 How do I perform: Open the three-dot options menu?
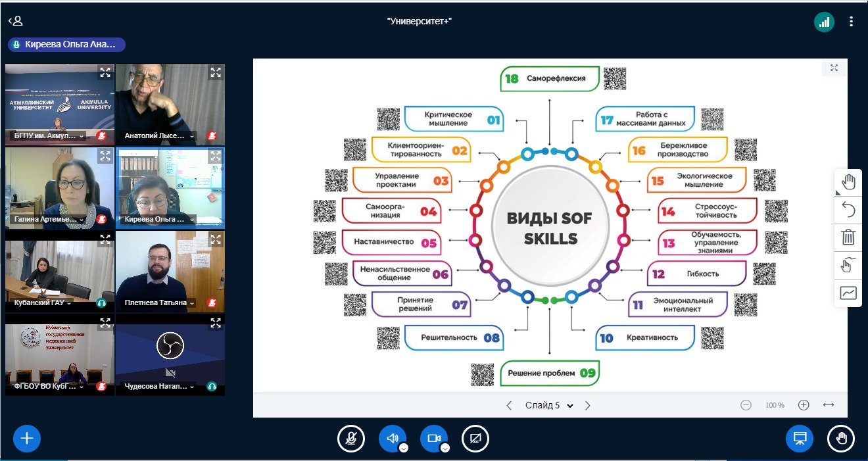pos(852,22)
